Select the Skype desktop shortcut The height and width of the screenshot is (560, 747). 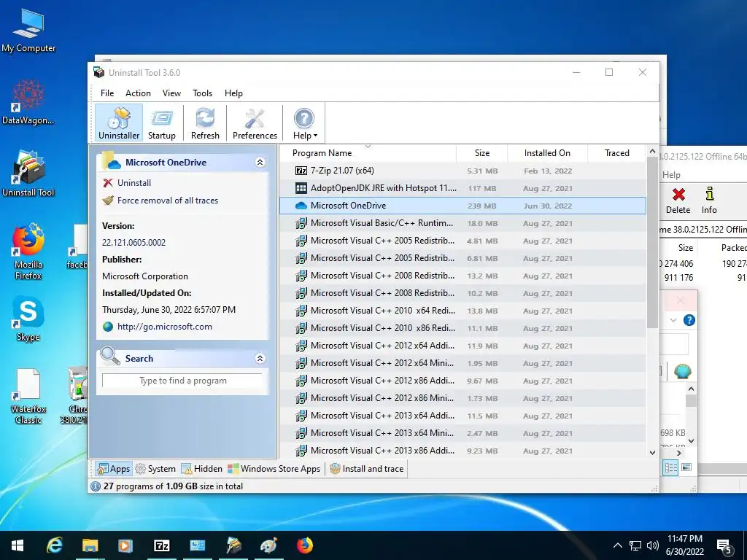pos(28,319)
